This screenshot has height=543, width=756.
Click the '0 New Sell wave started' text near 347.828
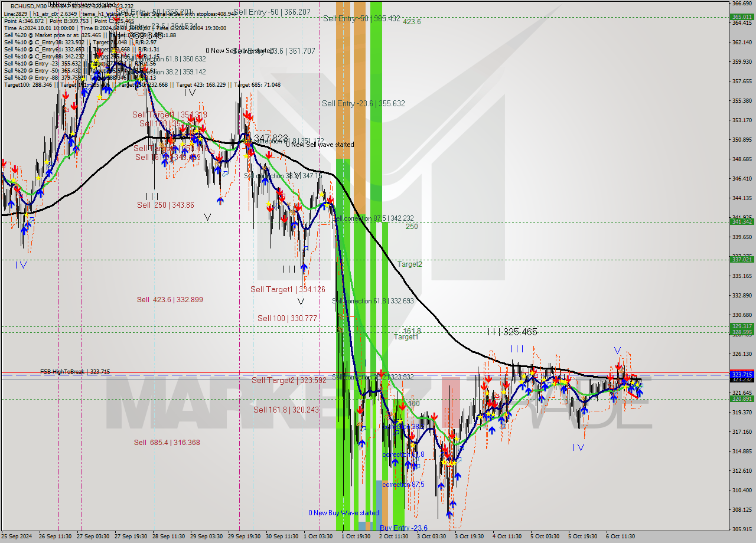(x=320, y=145)
